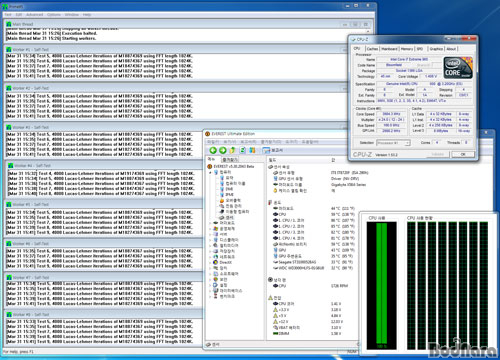
Task: Click the Main thread window icon in Prime95
Action: pyautogui.click(x=9, y=24)
